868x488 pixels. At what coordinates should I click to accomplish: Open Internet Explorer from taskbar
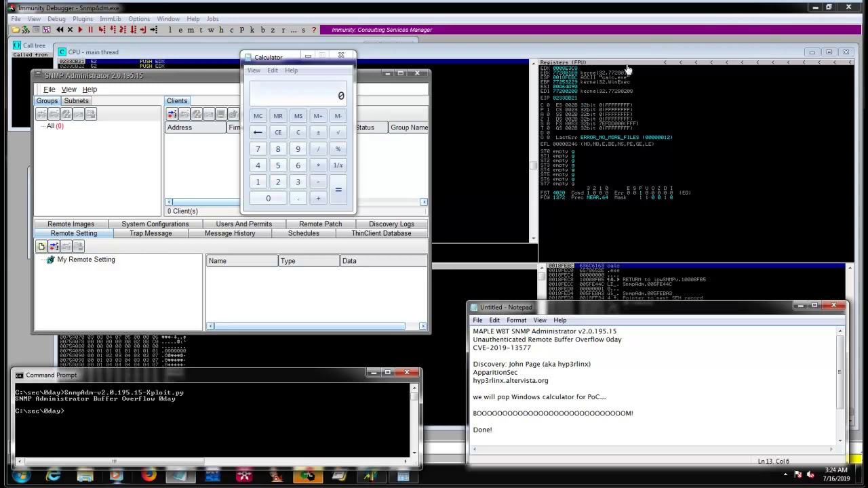[x=53, y=476]
